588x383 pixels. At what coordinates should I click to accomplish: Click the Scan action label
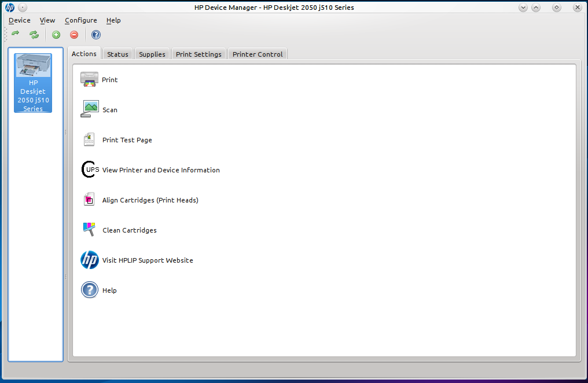(110, 110)
